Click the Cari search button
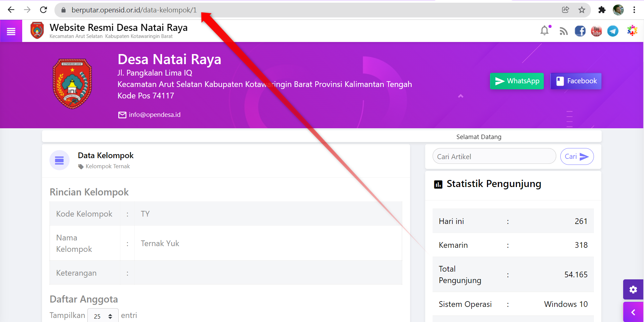Viewport: 644px width, 322px height. click(x=577, y=156)
